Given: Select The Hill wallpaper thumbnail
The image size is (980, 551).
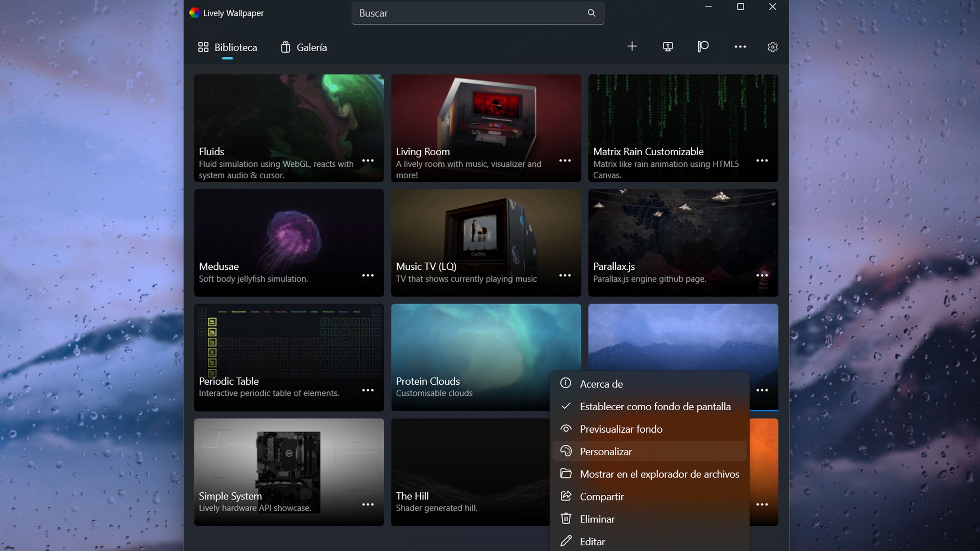Looking at the screenshot, I should coord(470,472).
